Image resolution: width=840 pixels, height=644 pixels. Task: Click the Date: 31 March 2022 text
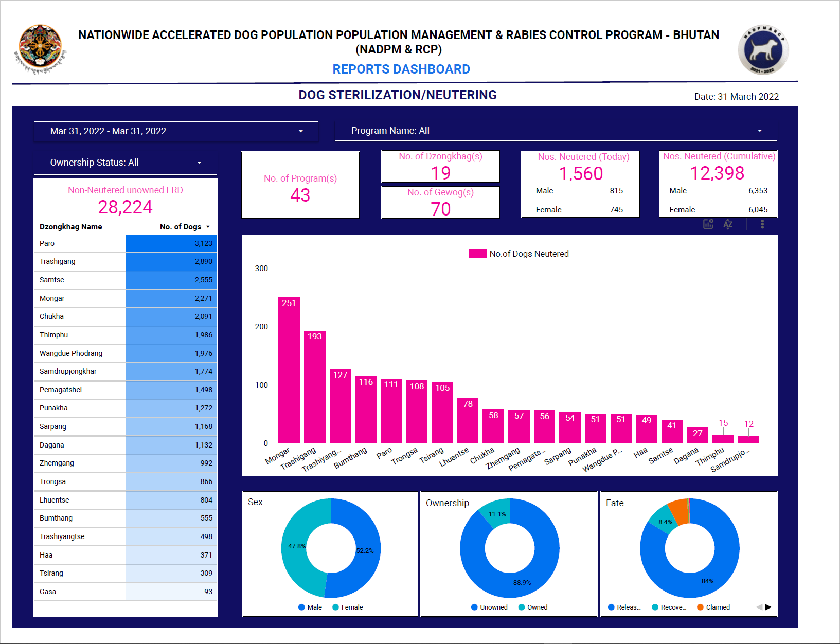pos(737,96)
